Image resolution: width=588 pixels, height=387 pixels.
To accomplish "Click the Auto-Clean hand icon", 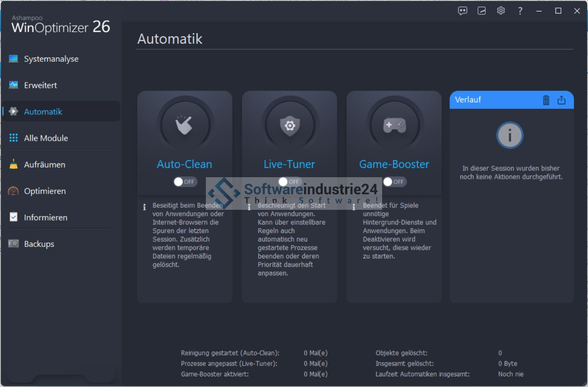I will coord(184,125).
